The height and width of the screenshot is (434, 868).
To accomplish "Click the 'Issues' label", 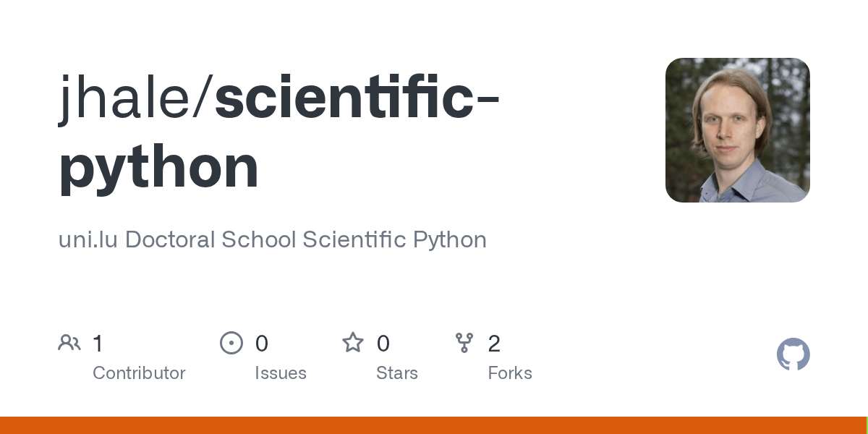I will [281, 373].
